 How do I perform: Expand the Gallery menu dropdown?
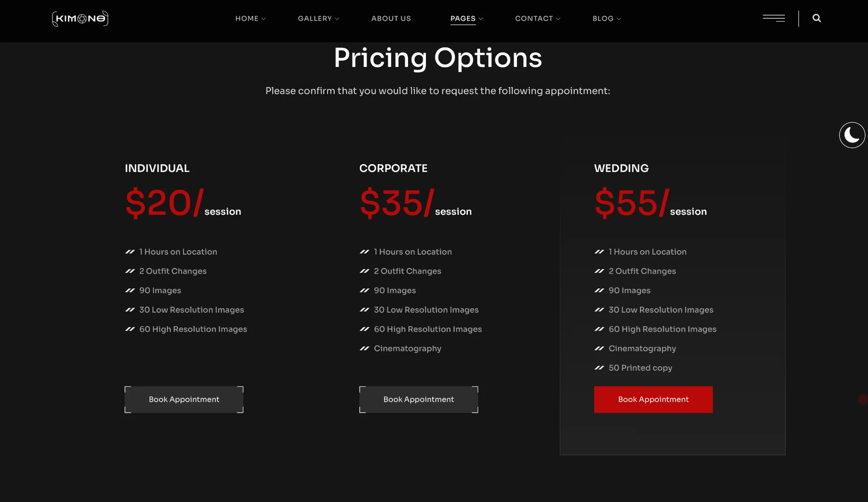click(x=318, y=19)
